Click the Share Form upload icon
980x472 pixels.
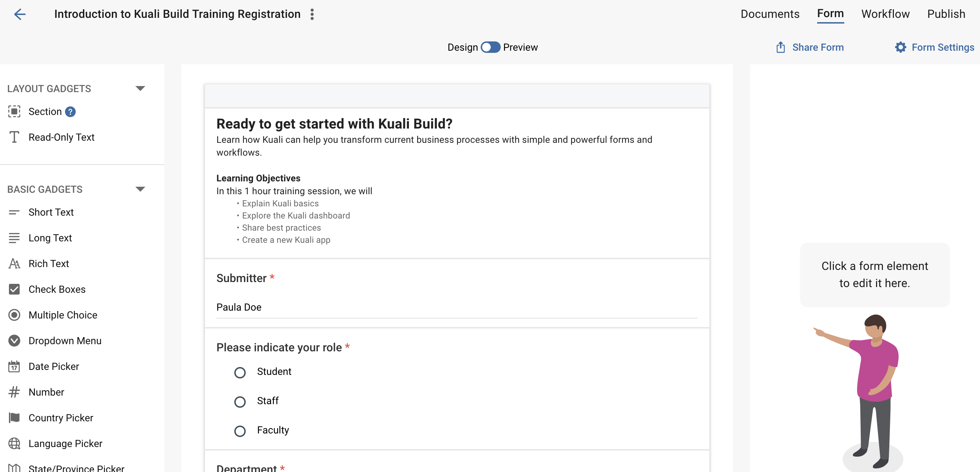pos(780,47)
